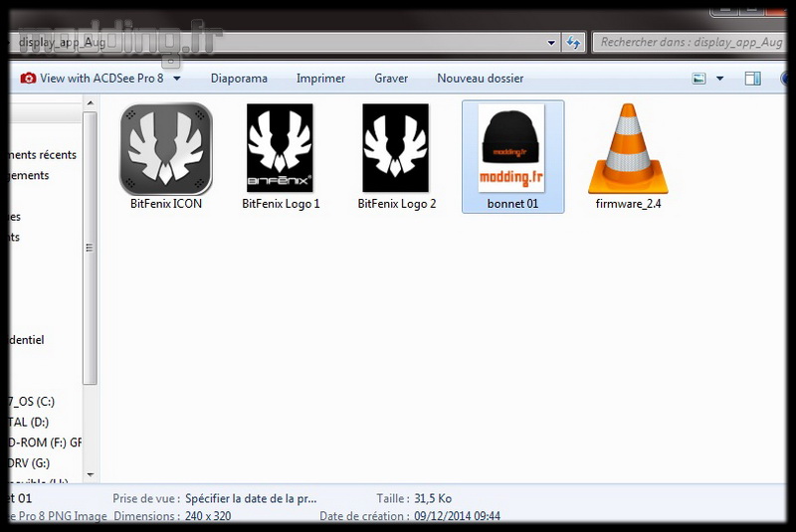Open the address bar history dropdown

551,43
